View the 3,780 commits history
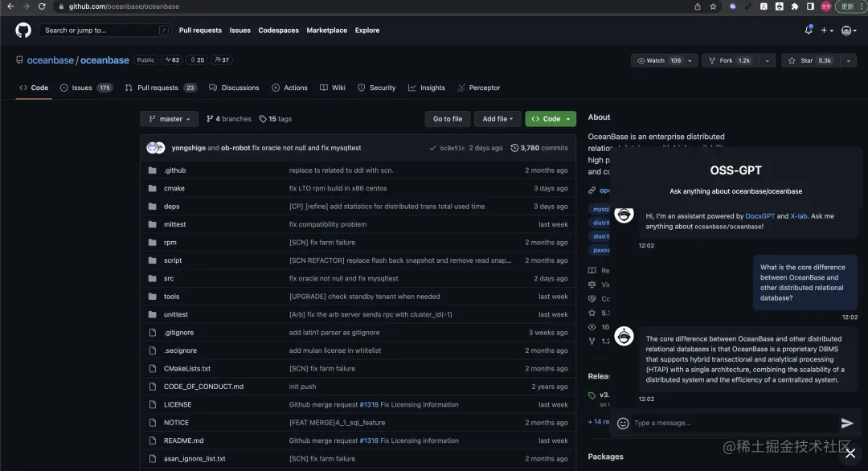 [x=539, y=148]
